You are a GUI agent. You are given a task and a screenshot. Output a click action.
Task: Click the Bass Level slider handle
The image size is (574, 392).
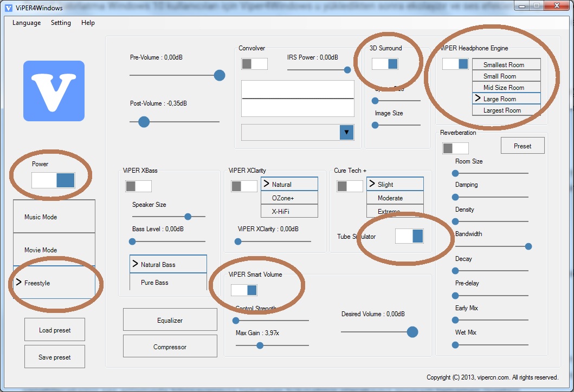132,241
